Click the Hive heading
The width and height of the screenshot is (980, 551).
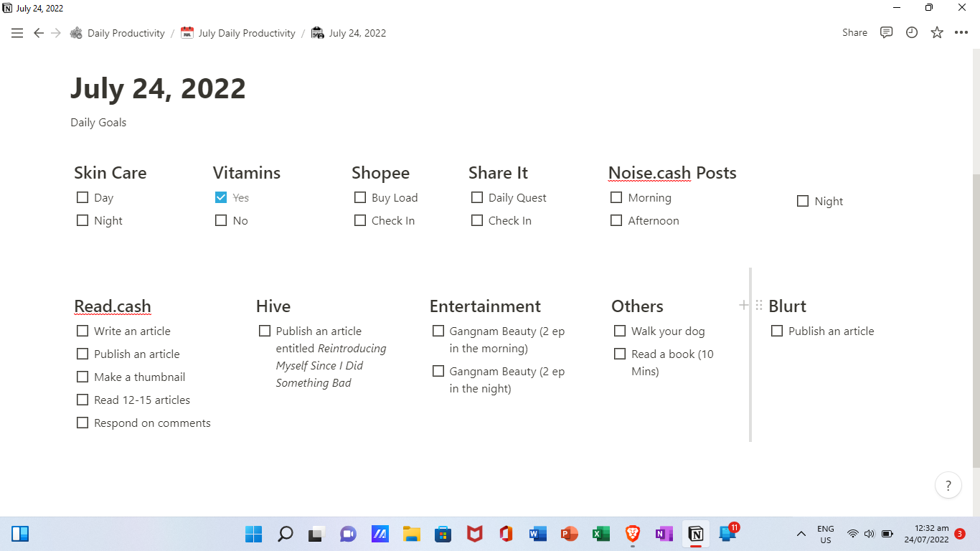(273, 306)
